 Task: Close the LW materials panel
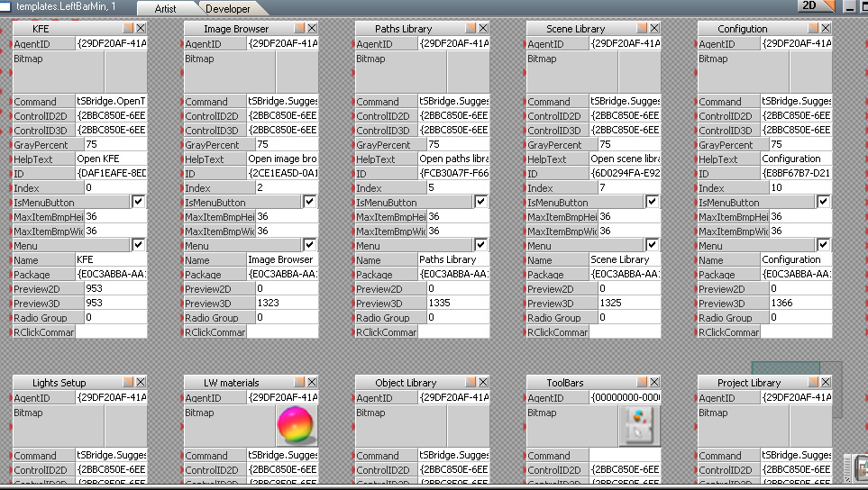[x=312, y=382]
